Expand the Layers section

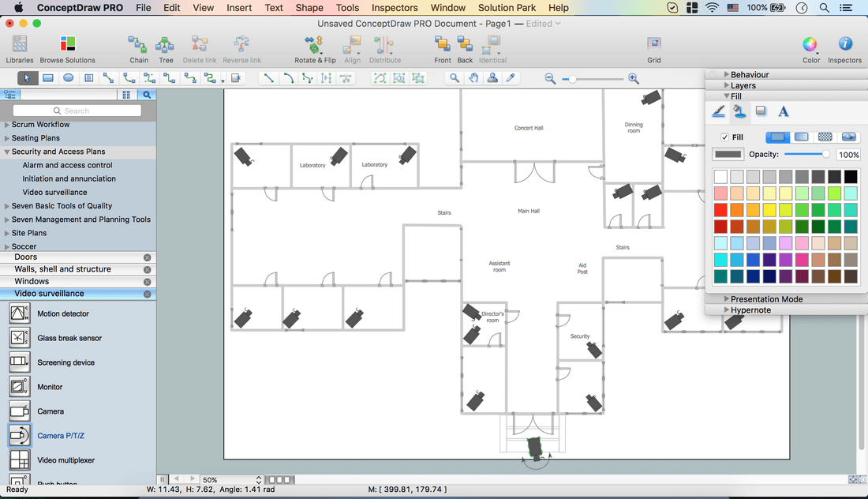[726, 85]
